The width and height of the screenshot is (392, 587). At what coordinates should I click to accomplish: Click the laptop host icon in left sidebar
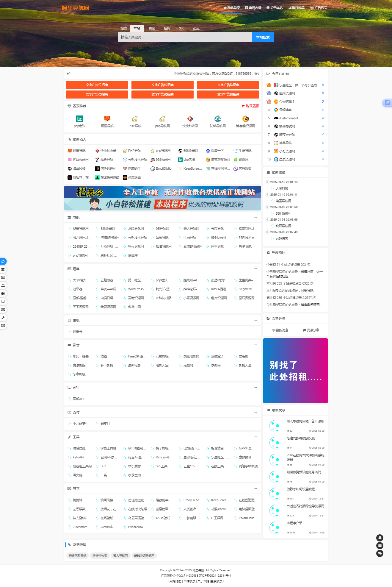[x=3, y=285]
